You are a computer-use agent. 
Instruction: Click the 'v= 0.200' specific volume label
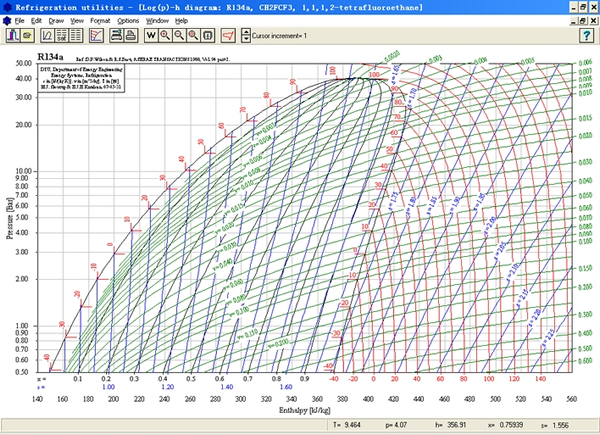coord(279,343)
